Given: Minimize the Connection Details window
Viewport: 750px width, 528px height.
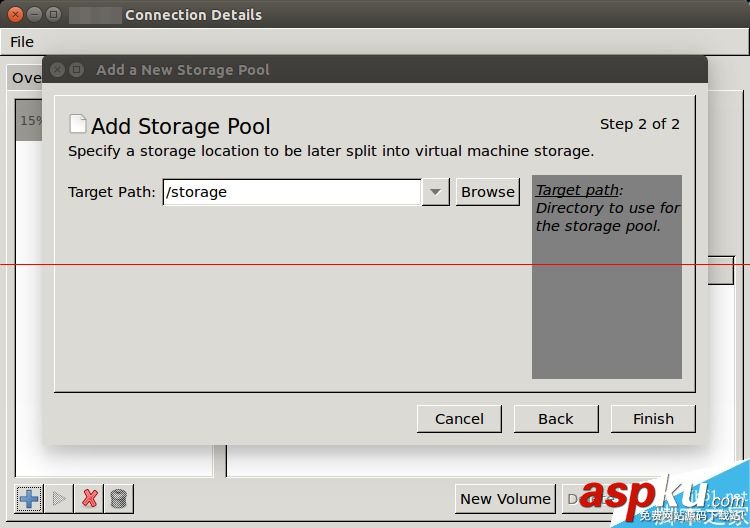Looking at the screenshot, I should click(x=35, y=15).
